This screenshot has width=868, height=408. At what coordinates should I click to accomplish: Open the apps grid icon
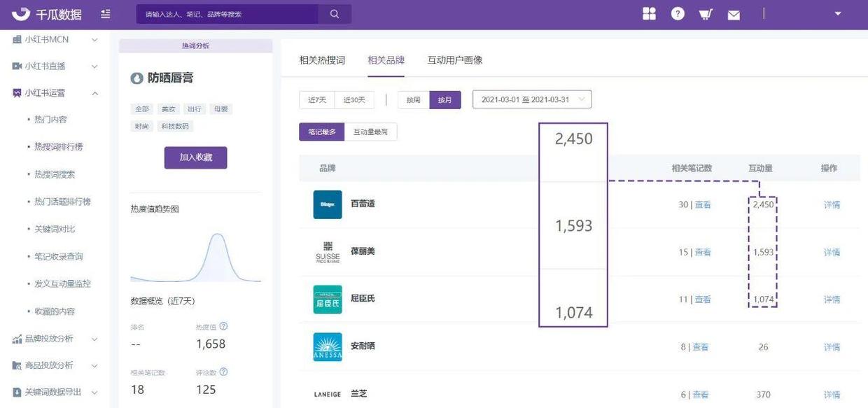pyautogui.click(x=649, y=14)
